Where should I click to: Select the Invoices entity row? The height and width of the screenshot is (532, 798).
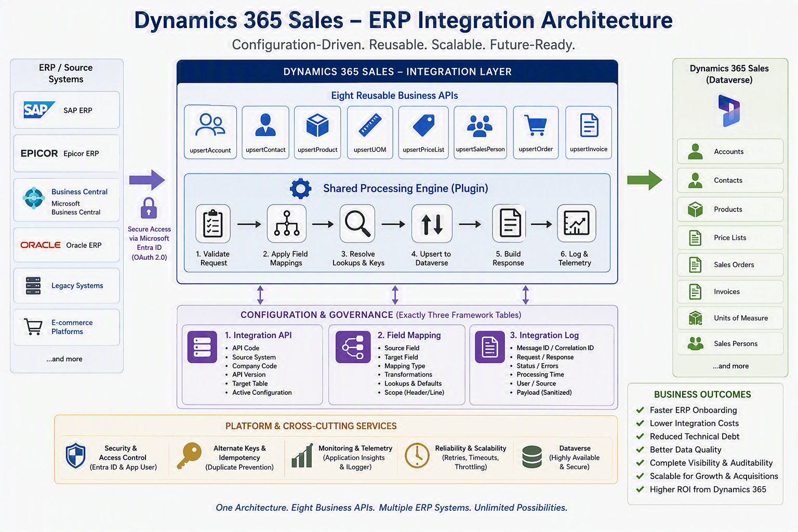click(x=730, y=291)
